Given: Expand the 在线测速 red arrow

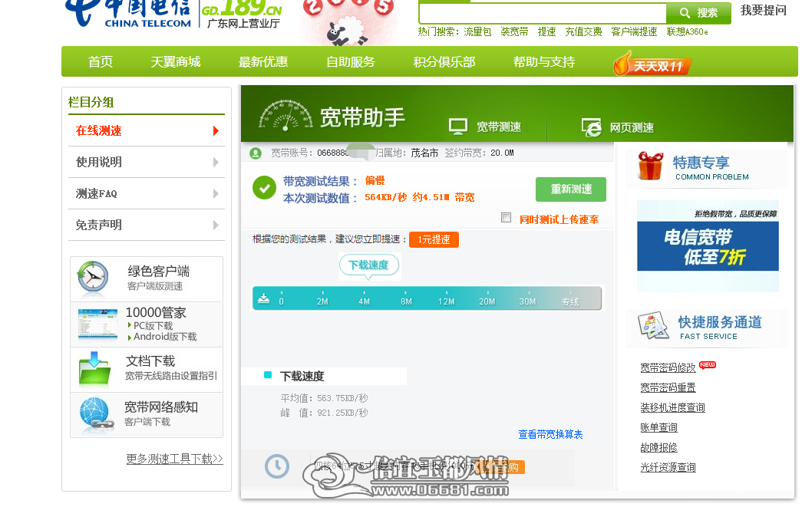Looking at the screenshot, I should [x=216, y=131].
